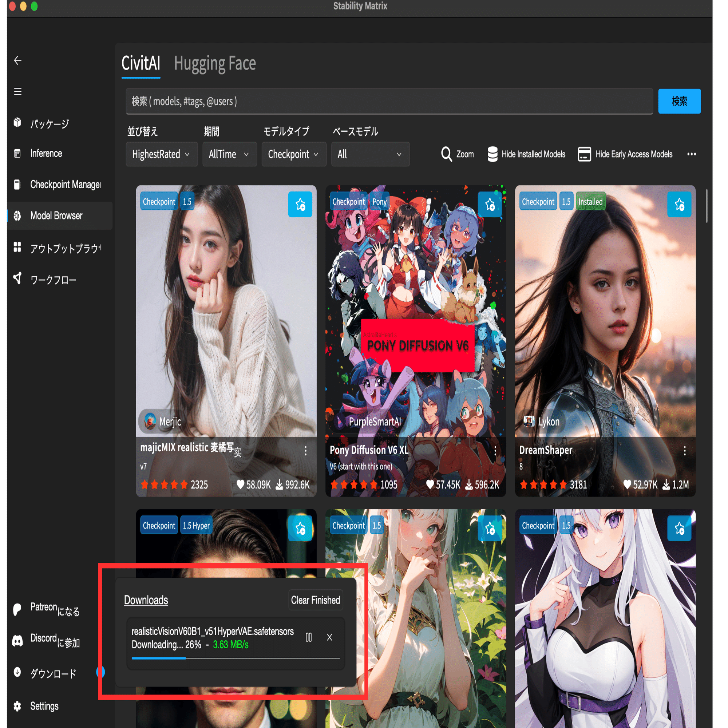Switch to the CivitAI tab
Image resolution: width=728 pixels, height=728 pixels.
click(x=141, y=63)
